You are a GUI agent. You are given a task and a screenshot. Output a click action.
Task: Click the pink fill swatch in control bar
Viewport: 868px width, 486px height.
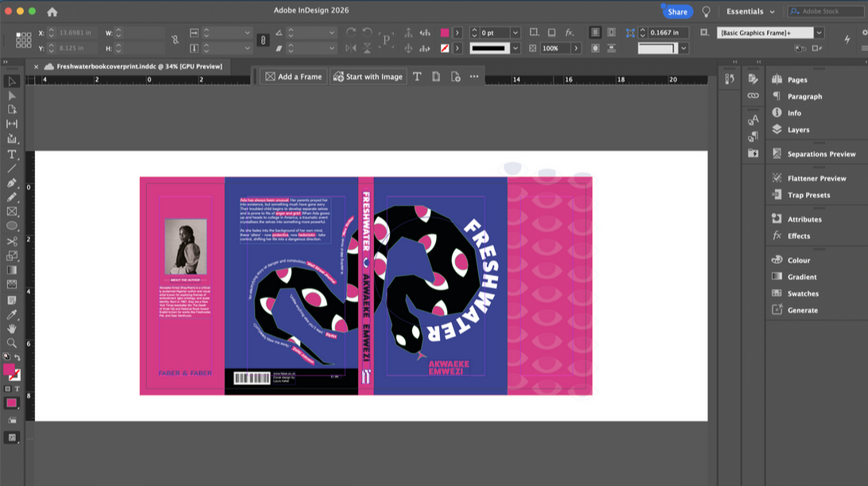445,33
